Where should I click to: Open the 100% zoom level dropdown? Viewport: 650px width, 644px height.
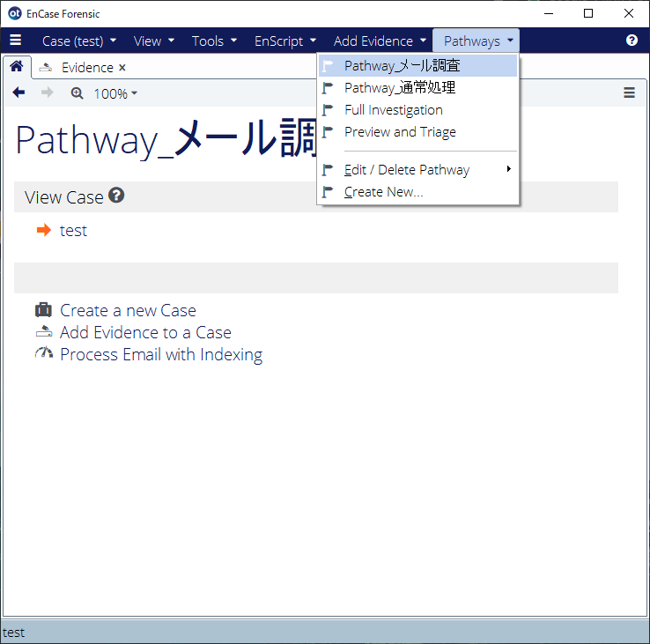pyautogui.click(x=115, y=93)
